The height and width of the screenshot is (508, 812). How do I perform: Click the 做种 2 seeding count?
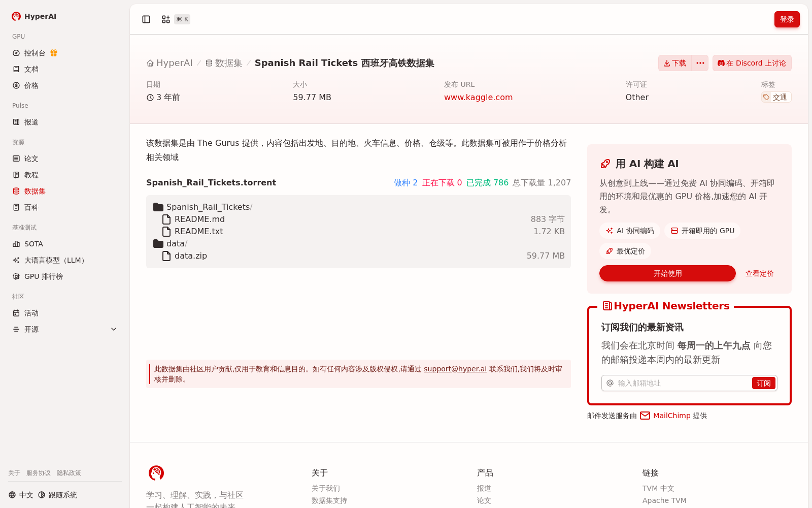[405, 182]
